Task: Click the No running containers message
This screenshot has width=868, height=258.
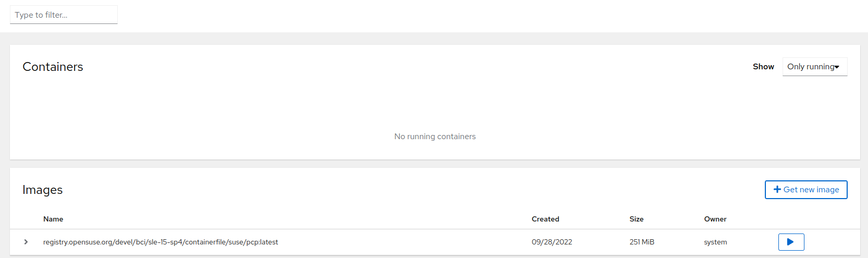Action: [x=435, y=137]
